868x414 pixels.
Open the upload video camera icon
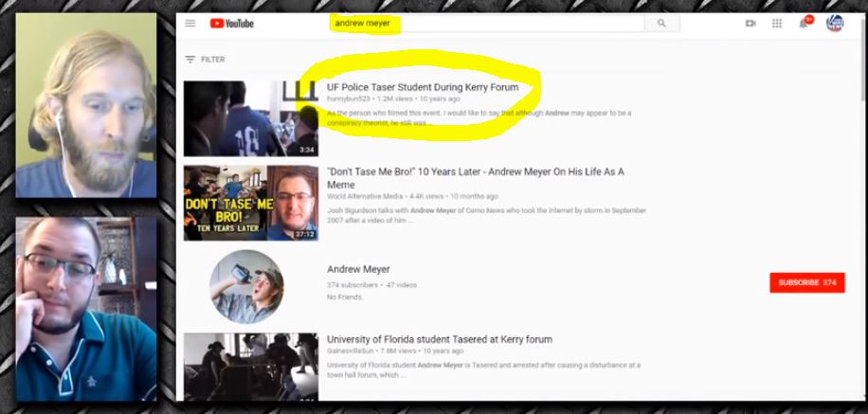[750, 24]
